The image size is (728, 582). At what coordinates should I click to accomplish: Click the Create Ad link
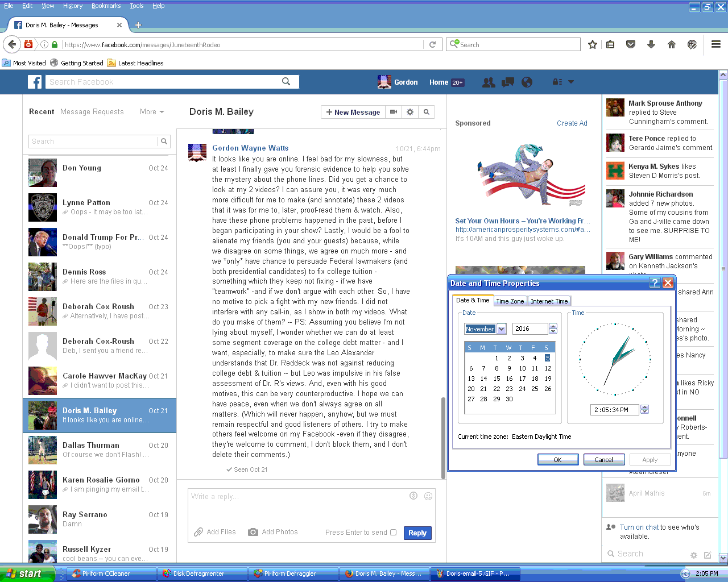(572, 123)
